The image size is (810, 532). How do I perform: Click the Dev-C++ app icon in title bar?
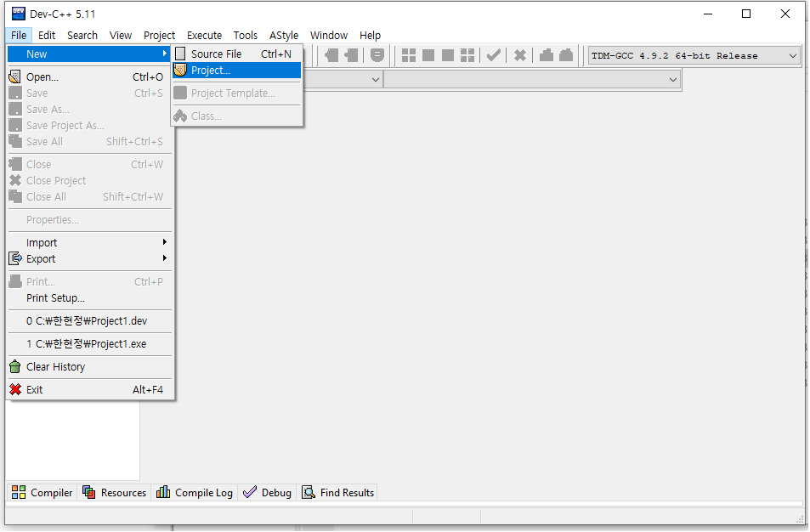(x=18, y=14)
